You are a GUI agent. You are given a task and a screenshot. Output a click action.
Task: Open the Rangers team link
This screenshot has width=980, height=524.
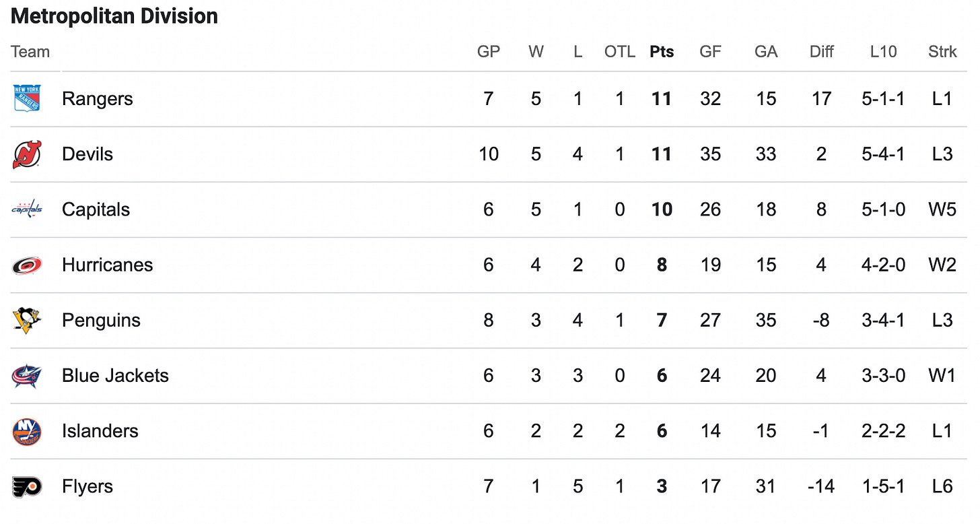(97, 99)
